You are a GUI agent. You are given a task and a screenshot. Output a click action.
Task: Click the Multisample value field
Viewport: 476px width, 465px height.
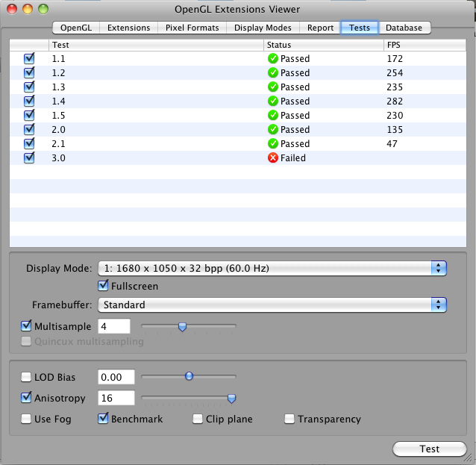(114, 326)
